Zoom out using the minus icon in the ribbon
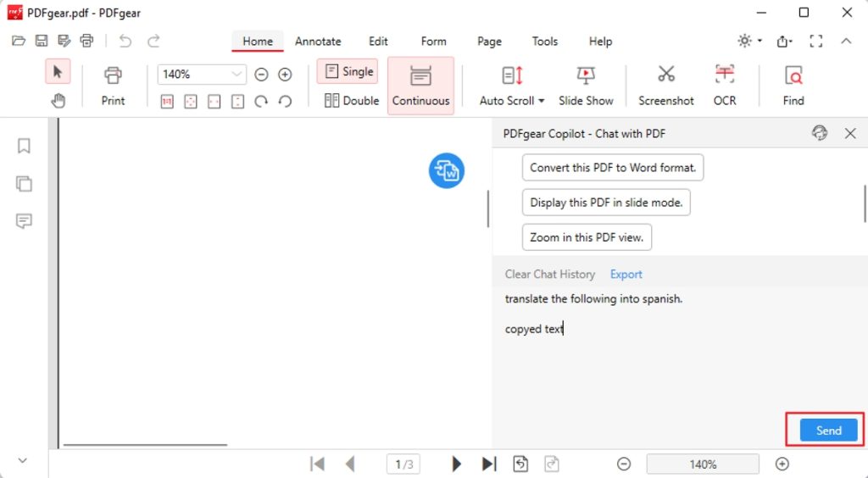Screen dimensions: 868x478 (x=261, y=74)
